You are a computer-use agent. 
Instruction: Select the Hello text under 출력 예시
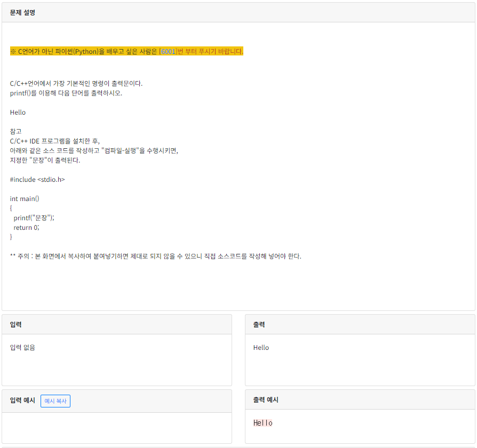pyautogui.click(x=263, y=423)
